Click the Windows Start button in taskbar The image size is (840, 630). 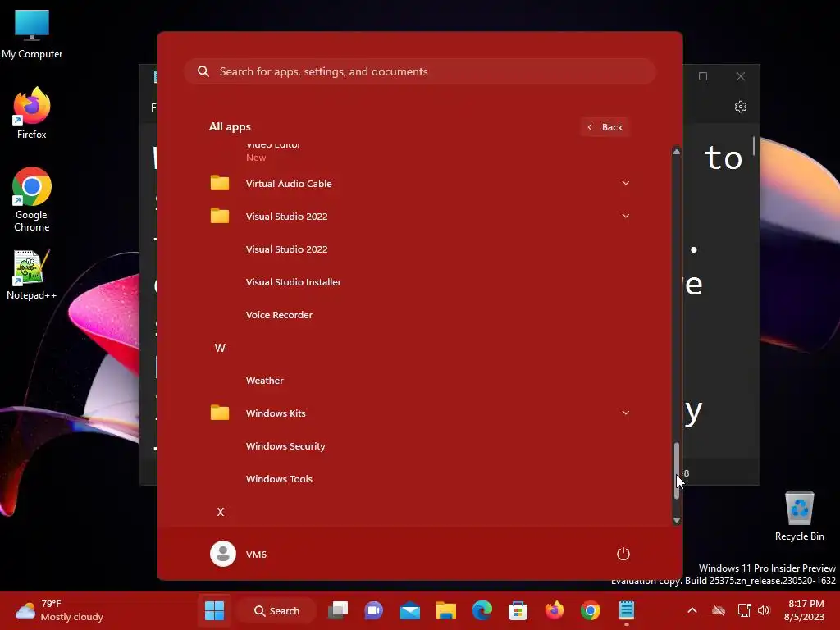pyautogui.click(x=214, y=610)
